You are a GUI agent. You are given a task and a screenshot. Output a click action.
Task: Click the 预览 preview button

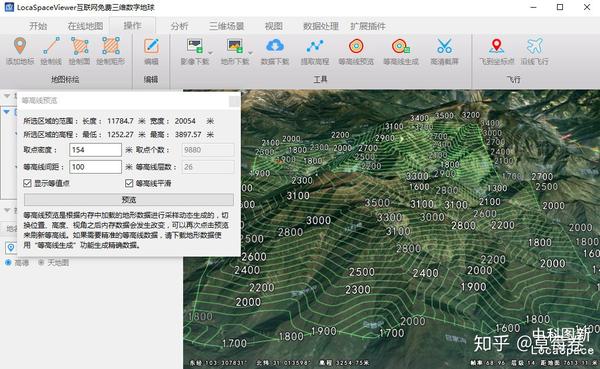point(129,199)
